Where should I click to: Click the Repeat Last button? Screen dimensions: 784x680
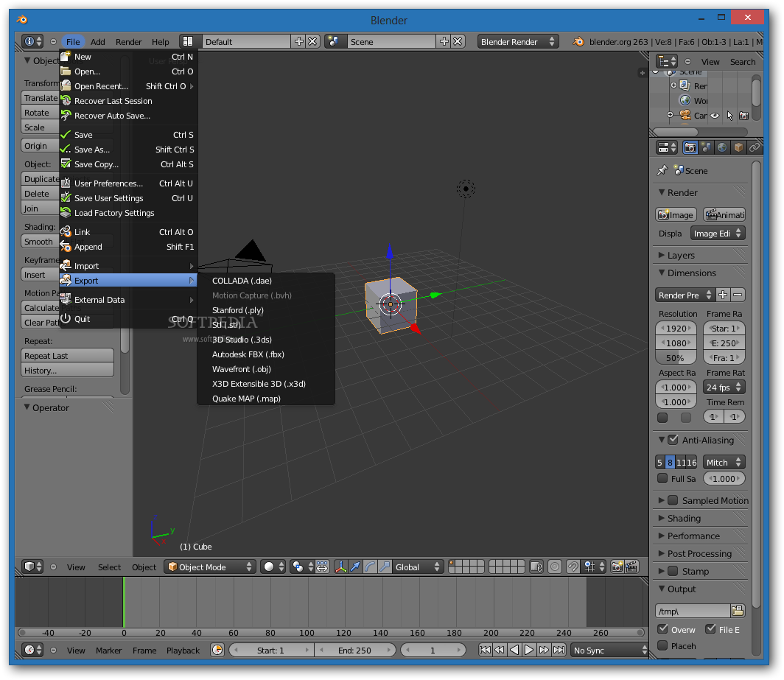click(x=67, y=356)
